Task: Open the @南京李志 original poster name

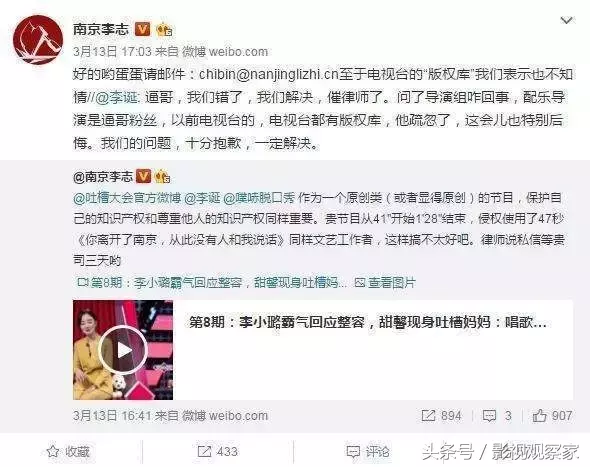Action: pos(103,176)
